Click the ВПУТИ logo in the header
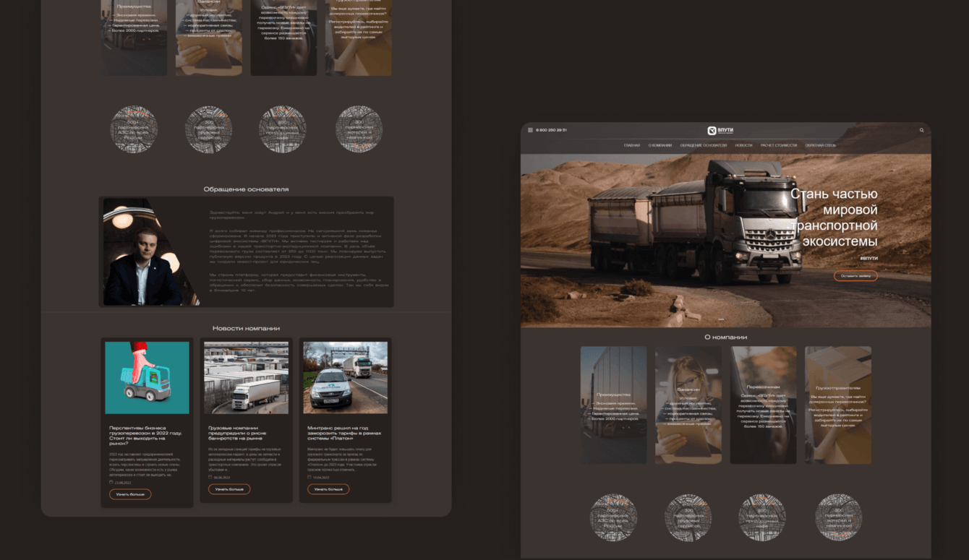This screenshot has width=969, height=560. tap(720, 130)
